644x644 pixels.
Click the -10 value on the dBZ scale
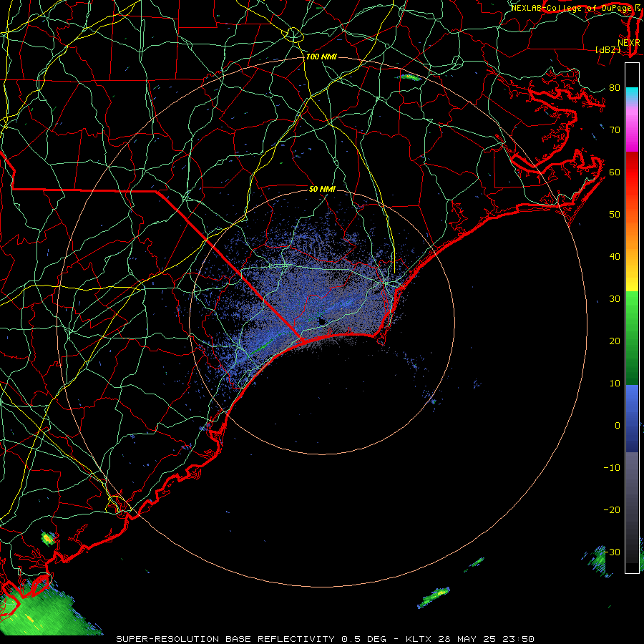point(612,467)
